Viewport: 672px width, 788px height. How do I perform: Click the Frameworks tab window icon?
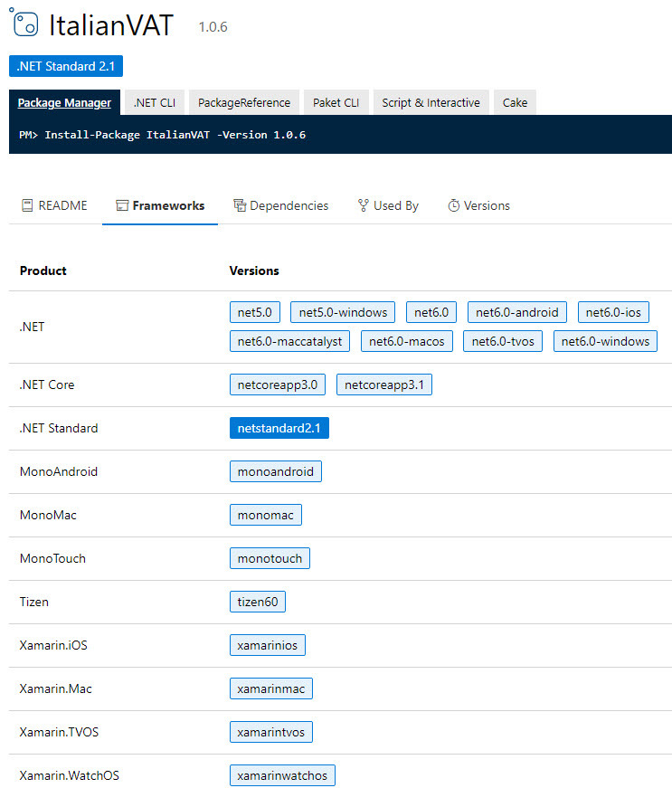(x=122, y=205)
